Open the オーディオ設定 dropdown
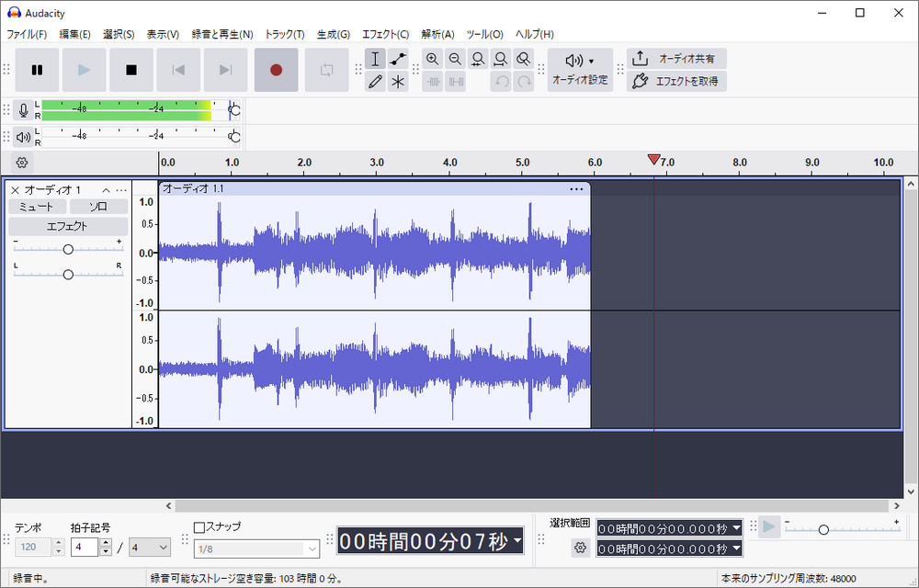919x588 pixels. [x=580, y=70]
